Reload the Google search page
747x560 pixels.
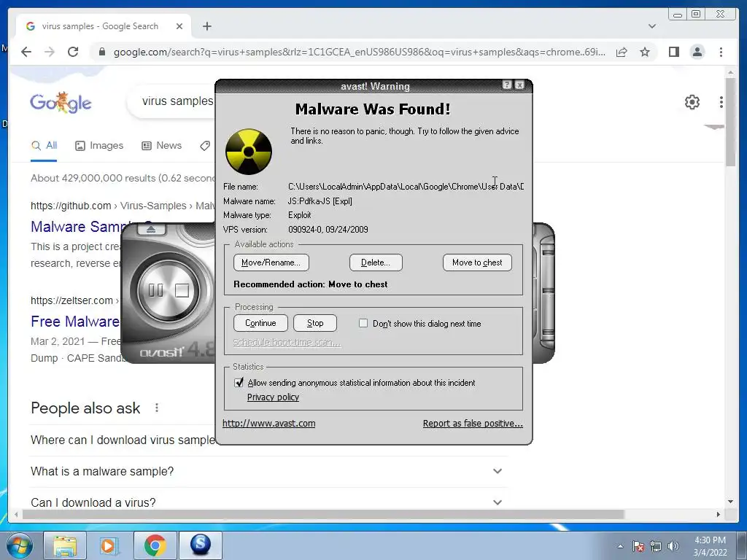click(73, 52)
